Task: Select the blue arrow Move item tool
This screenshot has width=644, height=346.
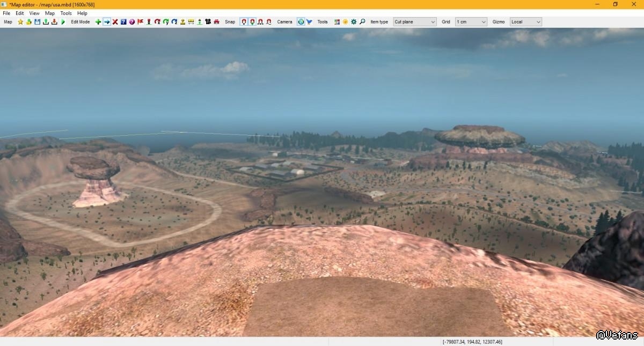Action: coord(107,22)
